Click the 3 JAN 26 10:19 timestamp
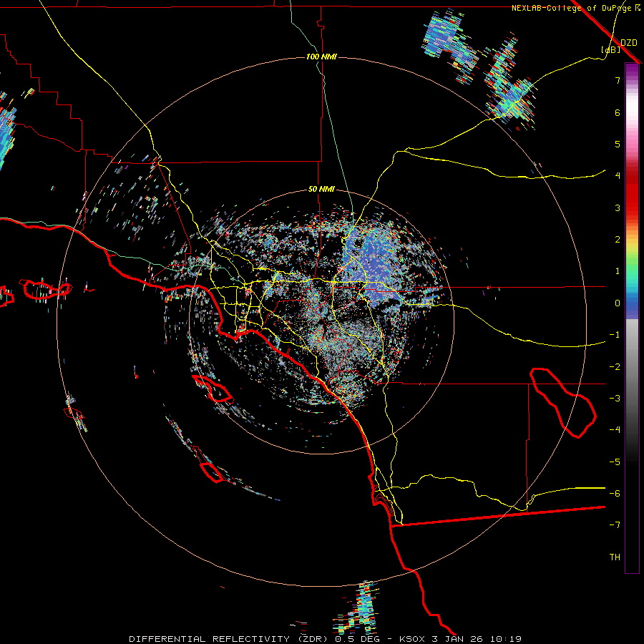This screenshot has height=644, width=644. point(477,639)
